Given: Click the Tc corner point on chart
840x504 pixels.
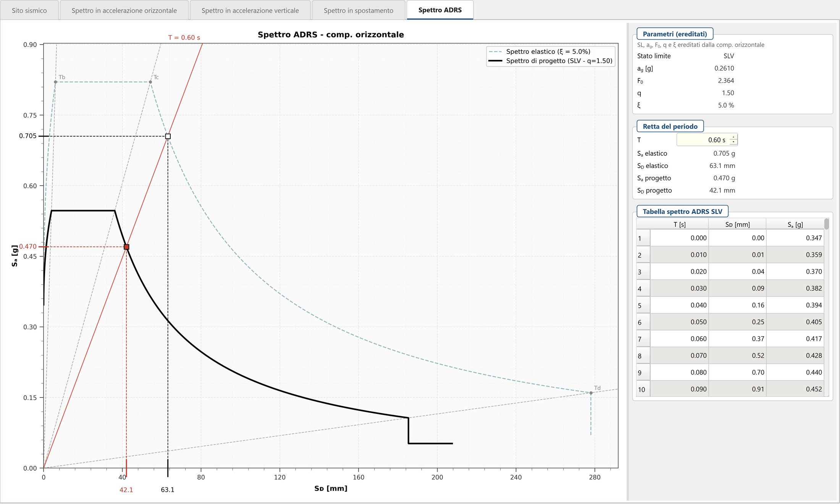Looking at the screenshot, I should pyautogui.click(x=150, y=82).
